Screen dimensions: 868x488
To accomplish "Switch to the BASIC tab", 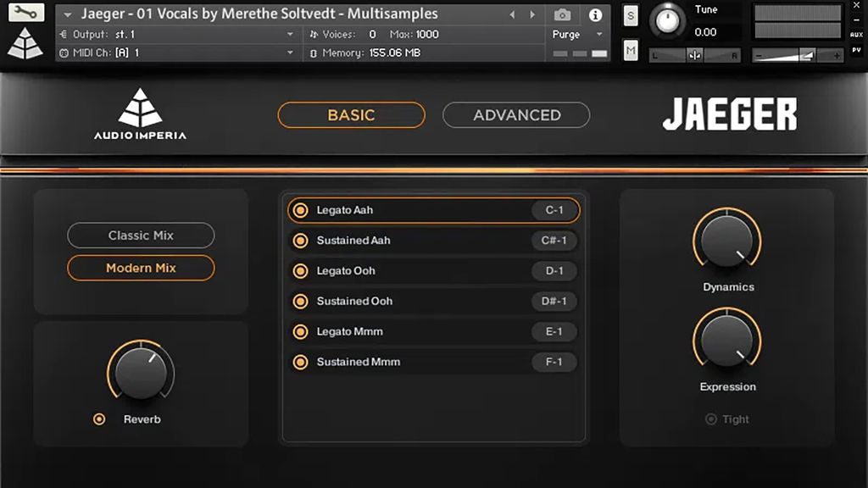I will [x=352, y=115].
